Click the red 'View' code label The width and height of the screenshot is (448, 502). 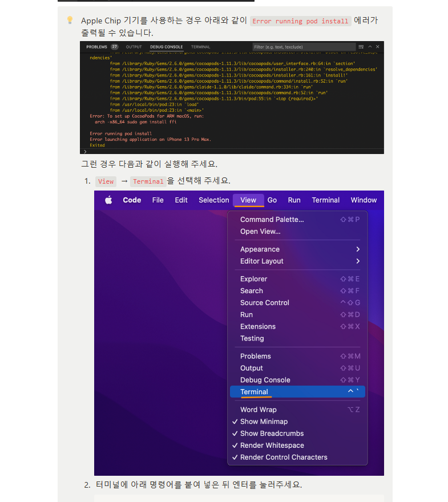(106, 181)
